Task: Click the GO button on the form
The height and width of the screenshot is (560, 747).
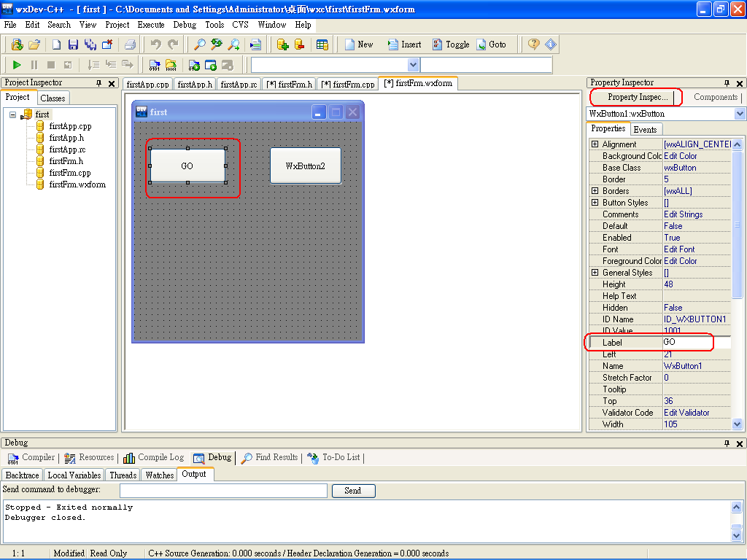Action: [187, 166]
